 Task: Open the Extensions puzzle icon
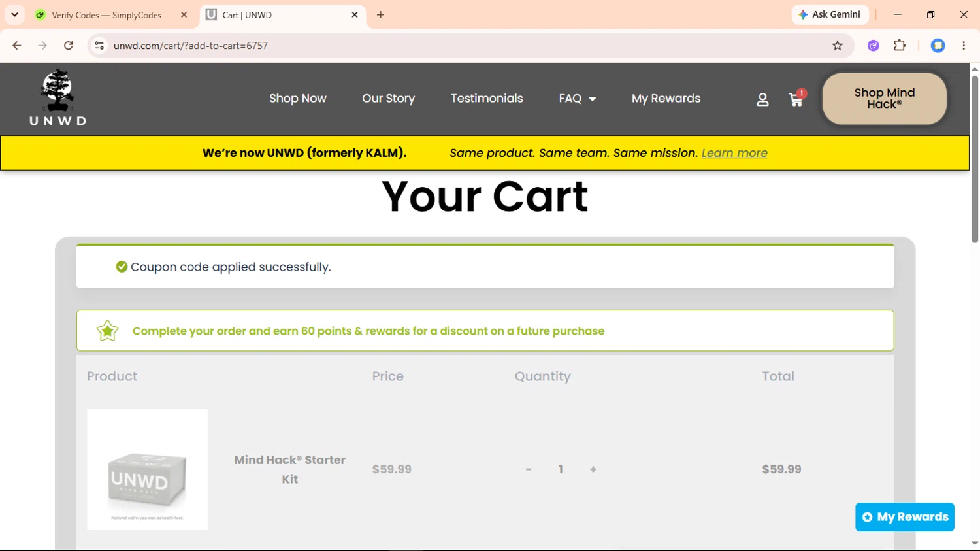(900, 46)
